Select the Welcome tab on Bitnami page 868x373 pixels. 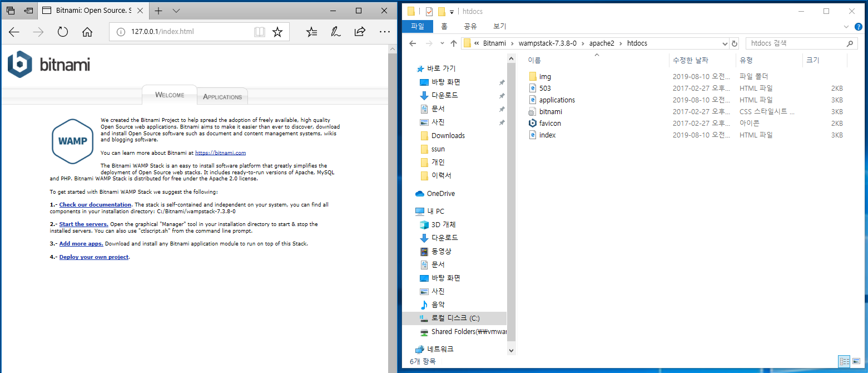coord(170,95)
